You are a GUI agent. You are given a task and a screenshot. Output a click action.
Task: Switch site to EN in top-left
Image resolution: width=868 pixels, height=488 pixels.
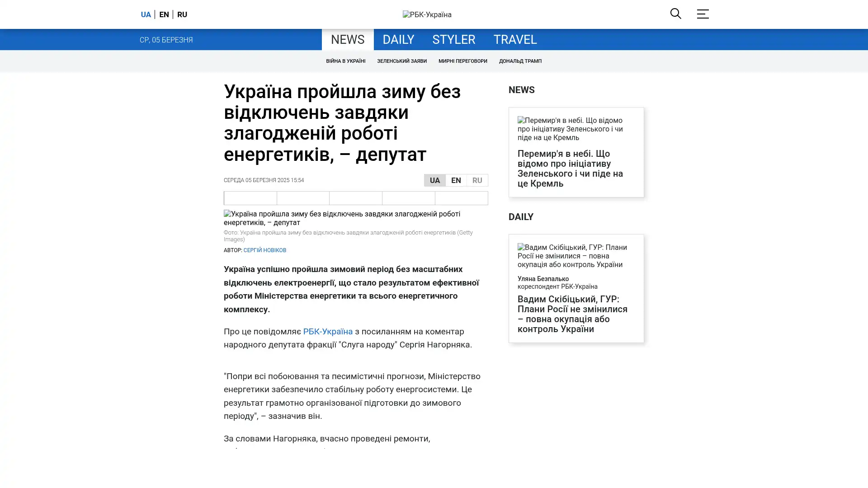pos(164,14)
